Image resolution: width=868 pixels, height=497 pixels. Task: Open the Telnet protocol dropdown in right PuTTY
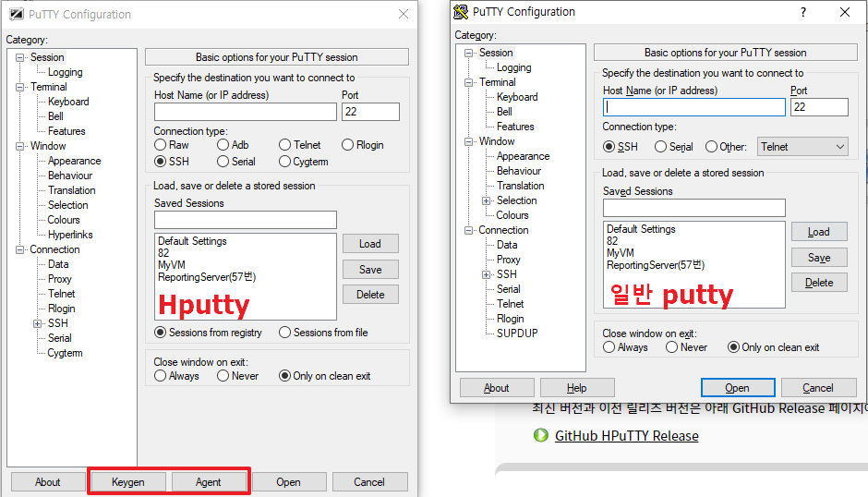[x=802, y=147]
